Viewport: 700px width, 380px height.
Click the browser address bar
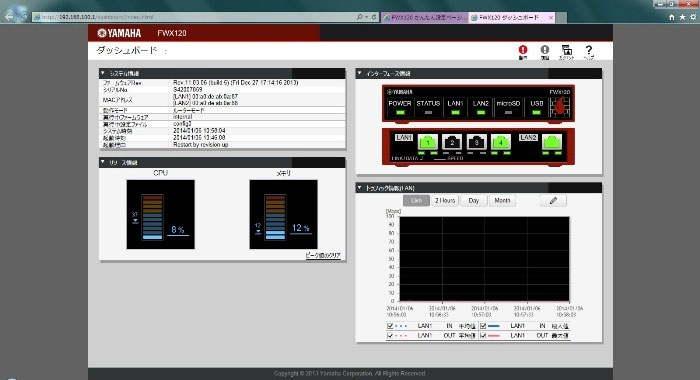[196, 17]
